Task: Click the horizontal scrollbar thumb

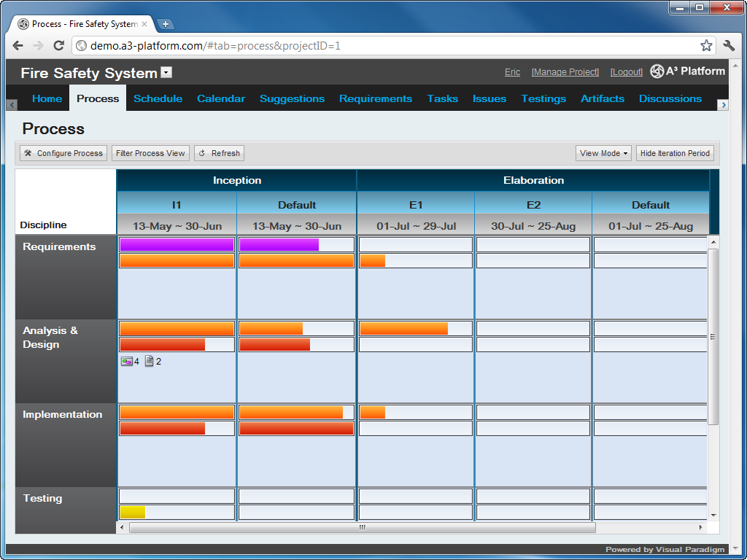Action: 362,527
